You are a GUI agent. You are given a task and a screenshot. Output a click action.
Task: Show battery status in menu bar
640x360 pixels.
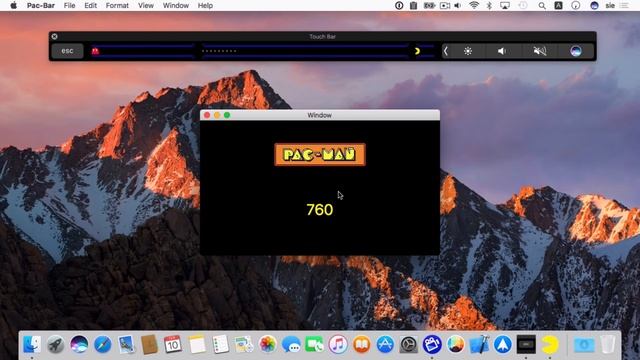click(429, 5)
